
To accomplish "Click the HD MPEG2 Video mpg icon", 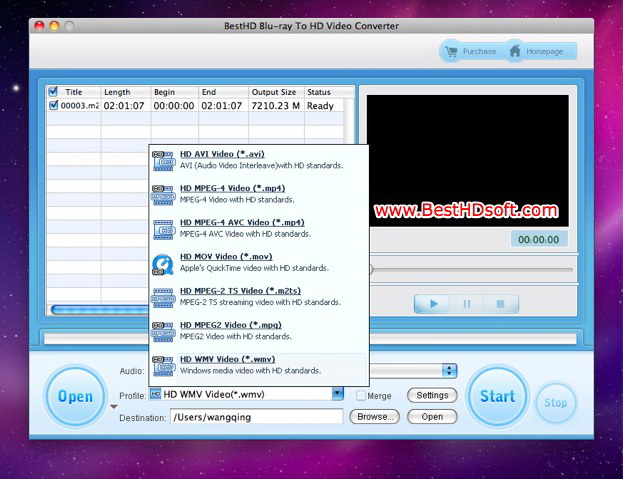I will point(163,332).
